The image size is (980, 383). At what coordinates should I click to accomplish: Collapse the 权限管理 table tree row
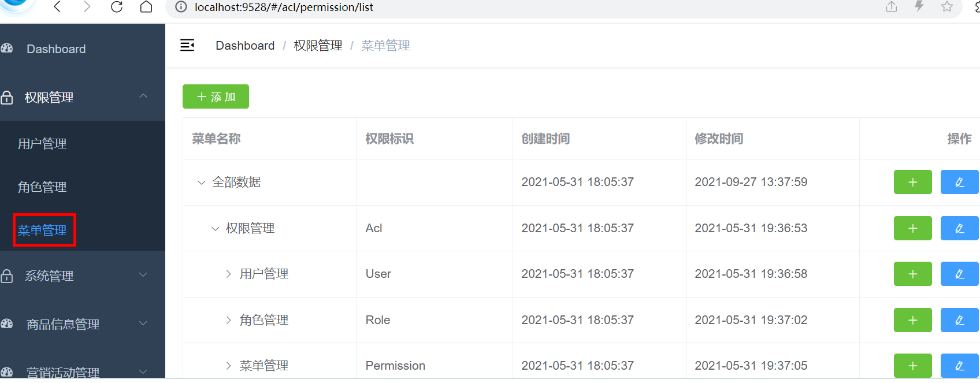215,229
